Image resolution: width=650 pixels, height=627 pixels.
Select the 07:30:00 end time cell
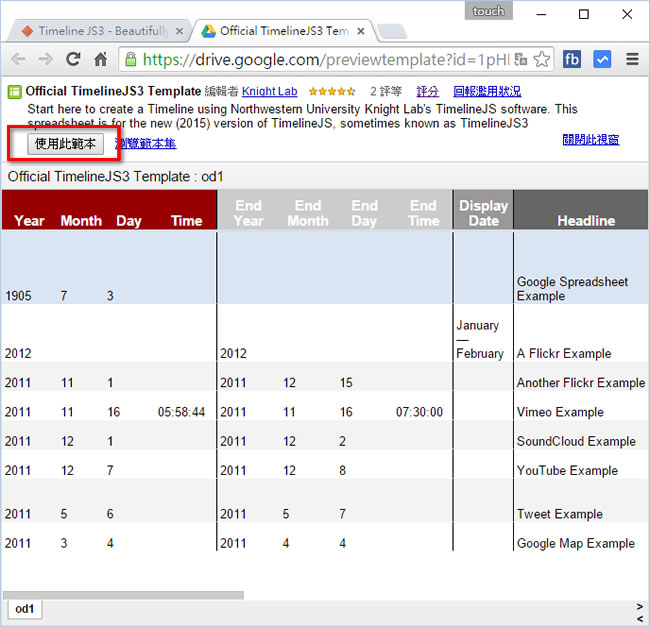(419, 412)
